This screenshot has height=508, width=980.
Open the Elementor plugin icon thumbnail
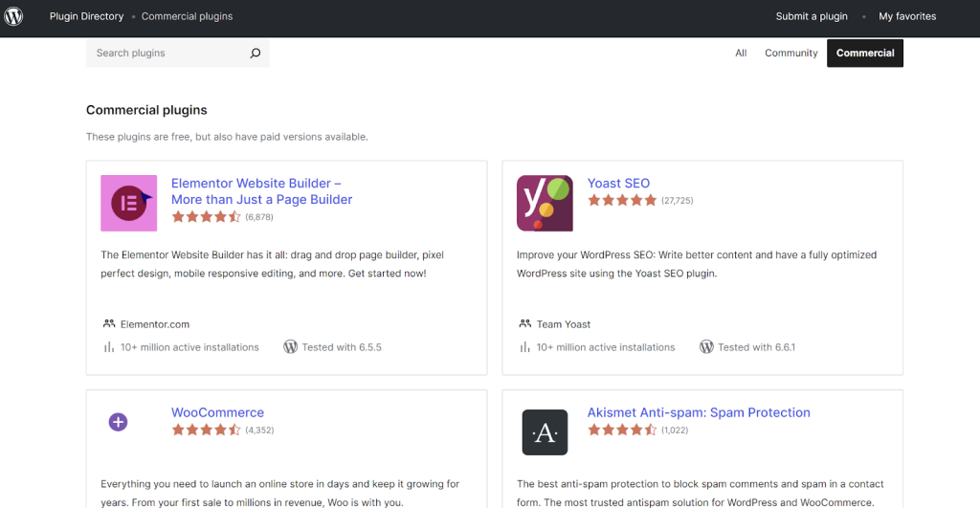click(129, 203)
